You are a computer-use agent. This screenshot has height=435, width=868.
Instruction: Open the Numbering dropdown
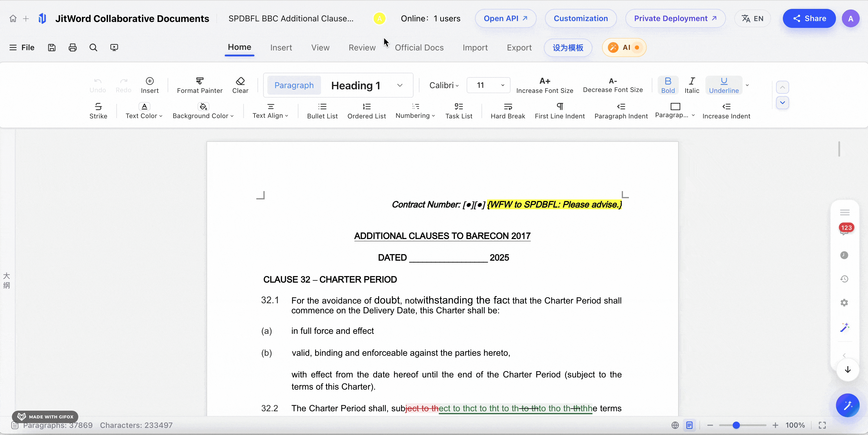415,111
